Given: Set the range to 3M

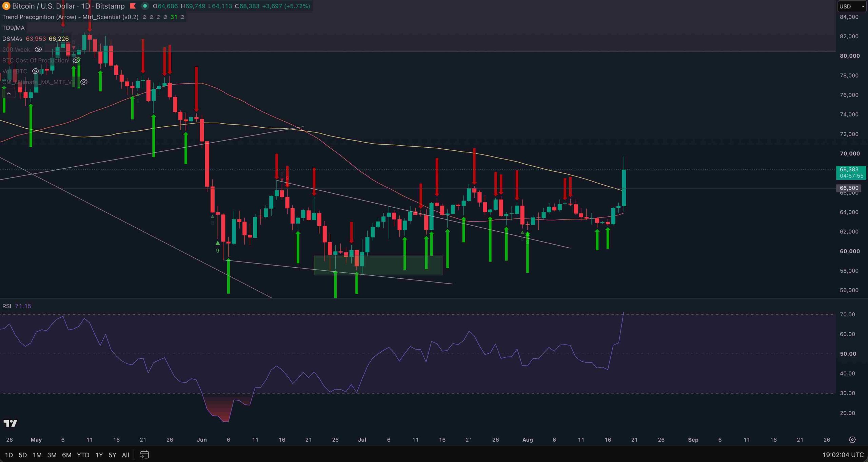Looking at the screenshot, I should 52,455.
